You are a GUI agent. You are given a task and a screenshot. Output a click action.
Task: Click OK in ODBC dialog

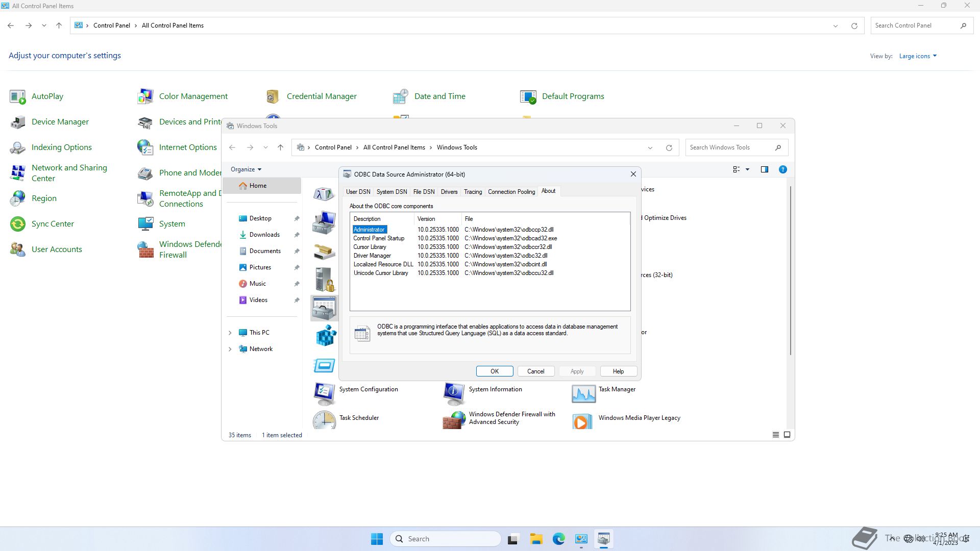tap(495, 371)
